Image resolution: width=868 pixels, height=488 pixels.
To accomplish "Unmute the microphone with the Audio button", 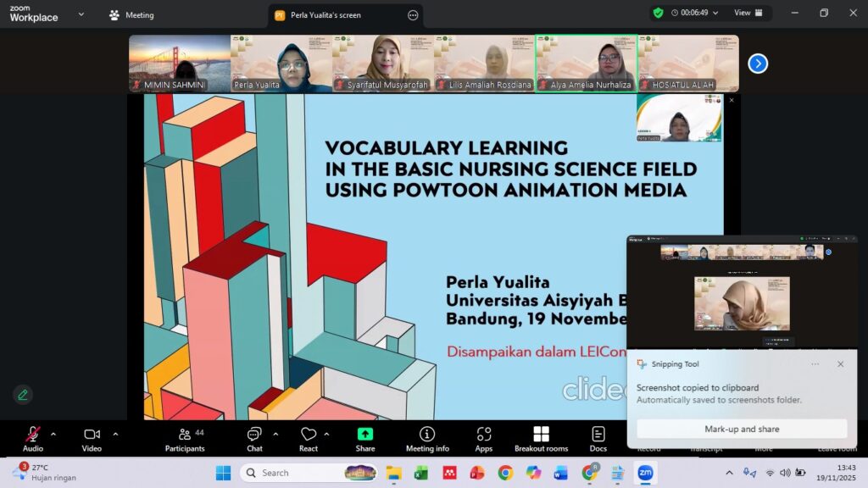I will pos(32,435).
